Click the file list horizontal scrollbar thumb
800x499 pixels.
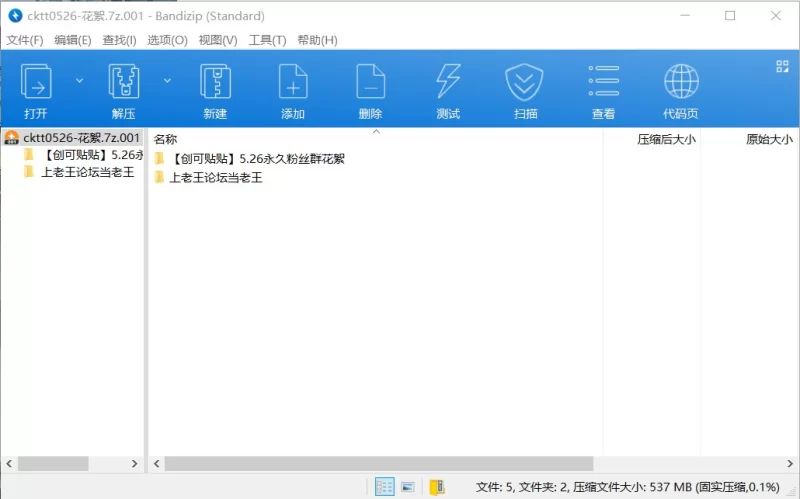(379, 464)
